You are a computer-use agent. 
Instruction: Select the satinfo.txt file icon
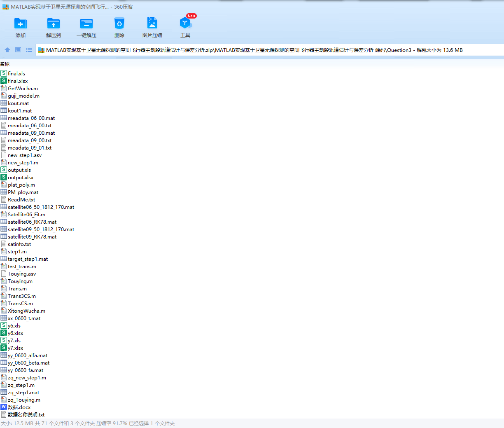[4, 244]
